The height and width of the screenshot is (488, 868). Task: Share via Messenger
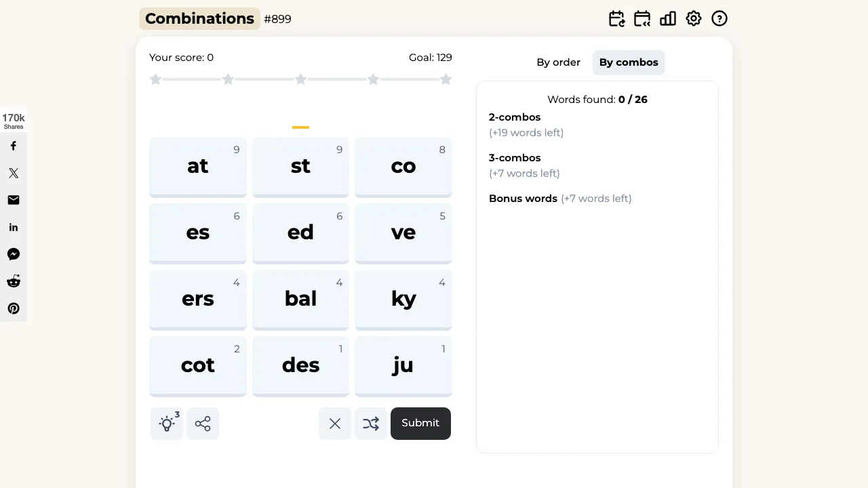[14, 254]
